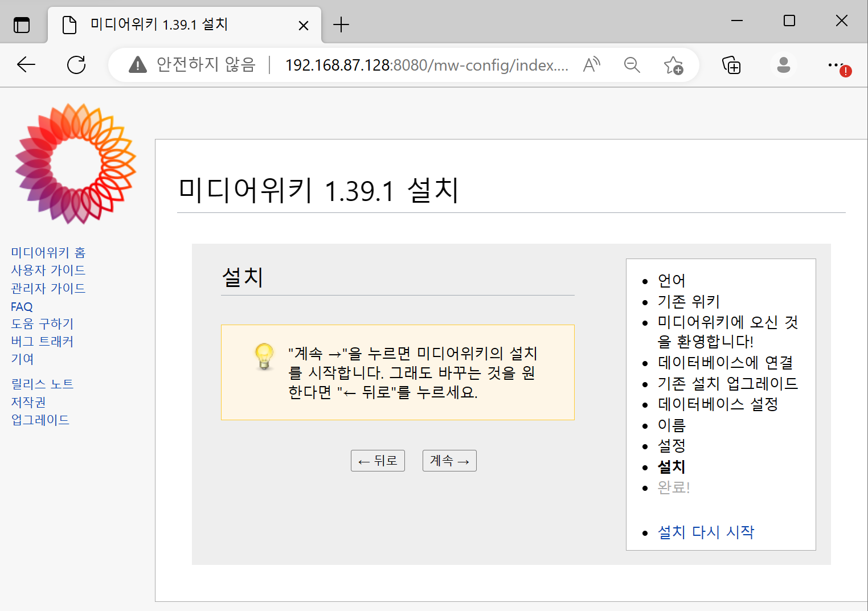Reload the page with the refresh icon
868x611 pixels.
point(76,65)
